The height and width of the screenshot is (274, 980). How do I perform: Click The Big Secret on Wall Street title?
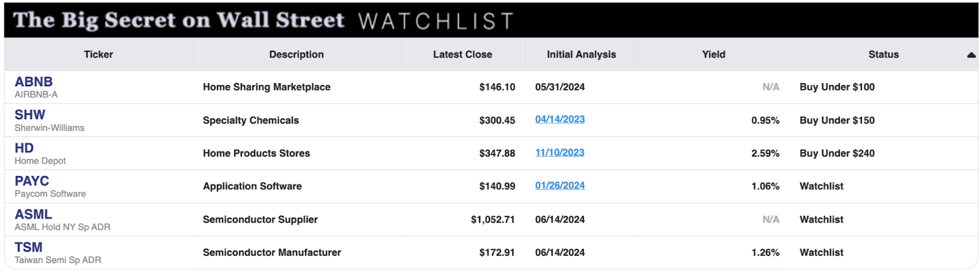click(x=179, y=20)
